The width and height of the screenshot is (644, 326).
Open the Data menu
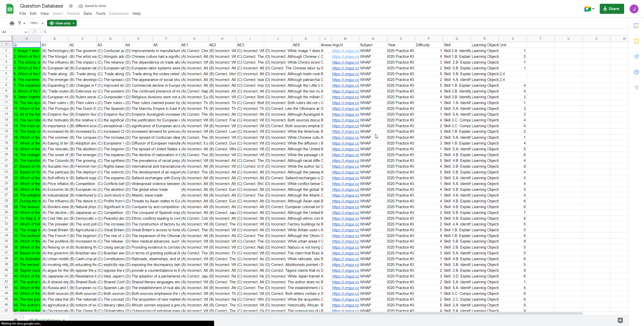(x=88, y=14)
